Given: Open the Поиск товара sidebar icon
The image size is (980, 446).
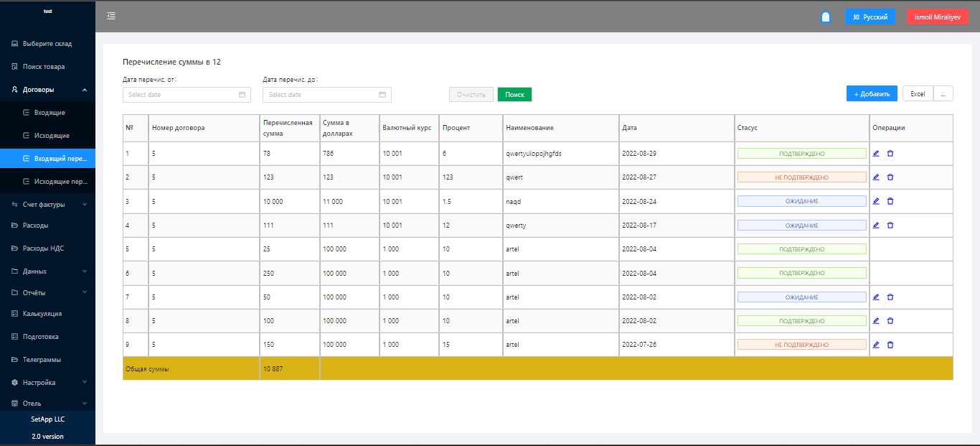Looking at the screenshot, I should tap(14, 66).
